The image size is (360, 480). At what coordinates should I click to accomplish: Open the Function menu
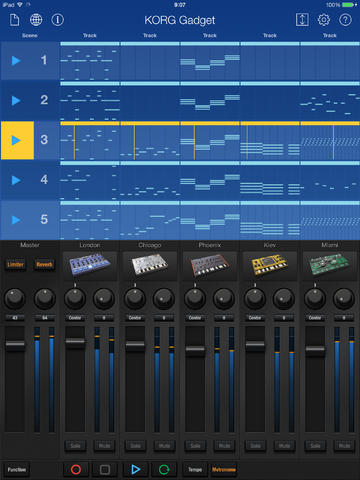(x=17, y=470)
